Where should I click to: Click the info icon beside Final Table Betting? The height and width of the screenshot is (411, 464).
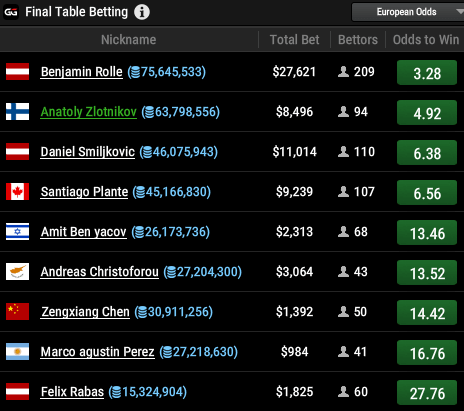pyautogui.click(x=142, y=12)
